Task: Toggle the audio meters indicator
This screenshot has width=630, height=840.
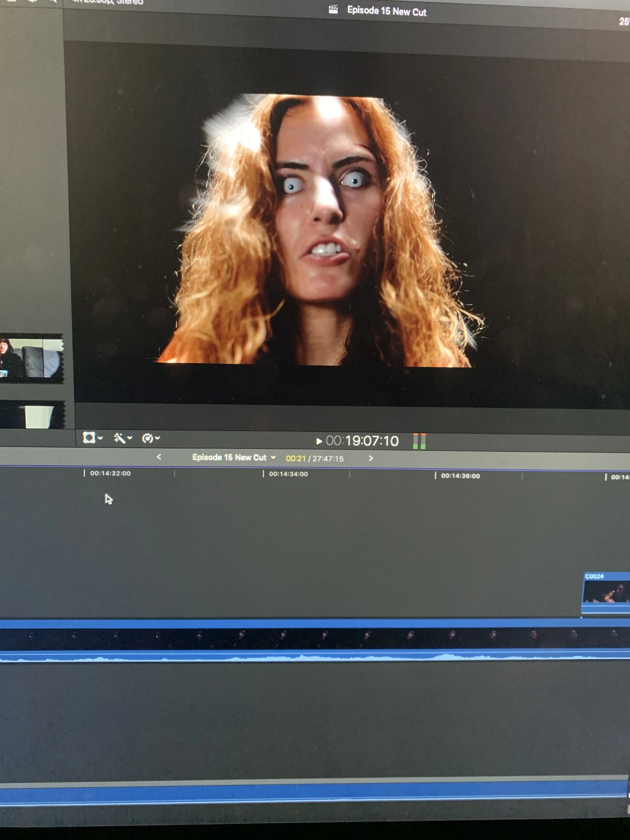Action: coord(419,441)
